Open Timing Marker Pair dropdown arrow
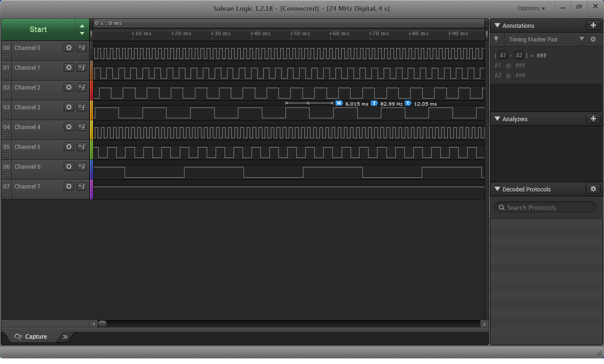Screen dimensions: 604x364 pyautogui.click(x=582, y=39)
